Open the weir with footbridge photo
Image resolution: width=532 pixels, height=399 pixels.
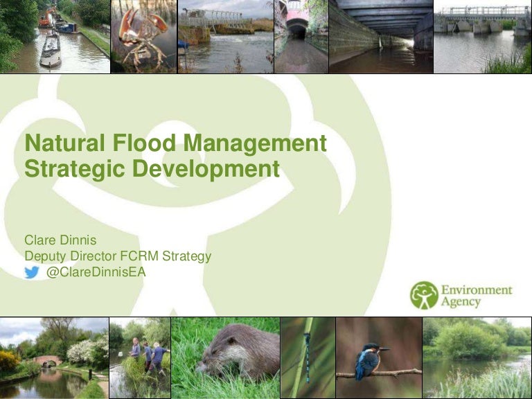226,36
